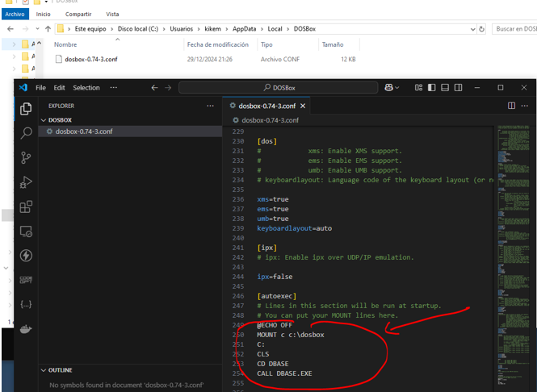This screenshot has width=537, height=392.
Task: Click the Copilot icon in title bar
Action: coord(389,87)
